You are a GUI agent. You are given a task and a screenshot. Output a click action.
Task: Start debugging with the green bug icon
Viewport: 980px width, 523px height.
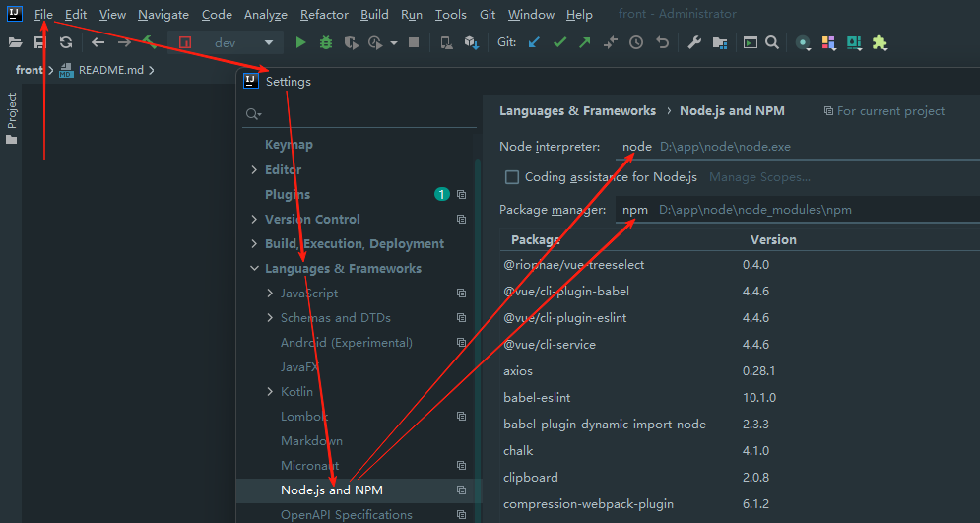coord(326,42)
